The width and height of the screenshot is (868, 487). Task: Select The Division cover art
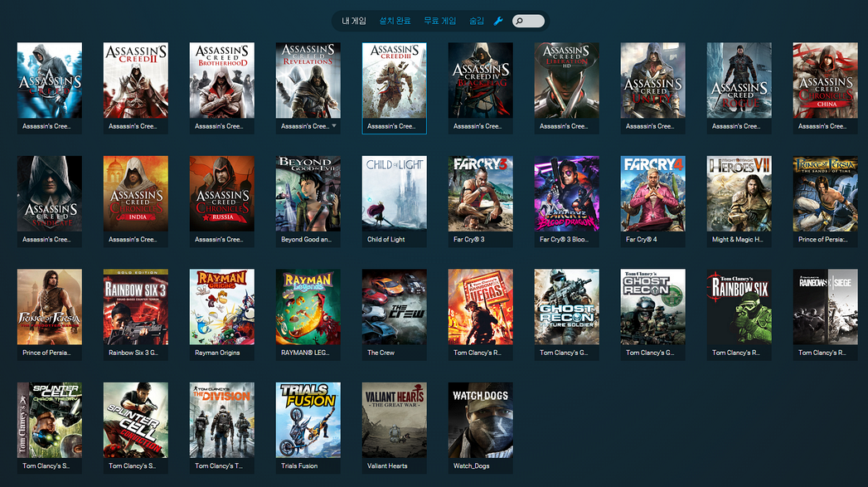(x=222, y=420)
